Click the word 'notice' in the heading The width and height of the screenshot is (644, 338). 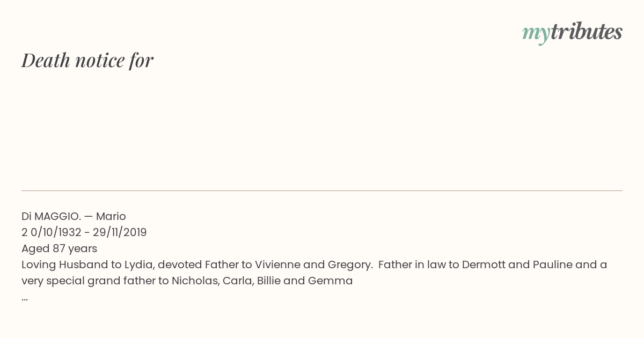(100, 60)
